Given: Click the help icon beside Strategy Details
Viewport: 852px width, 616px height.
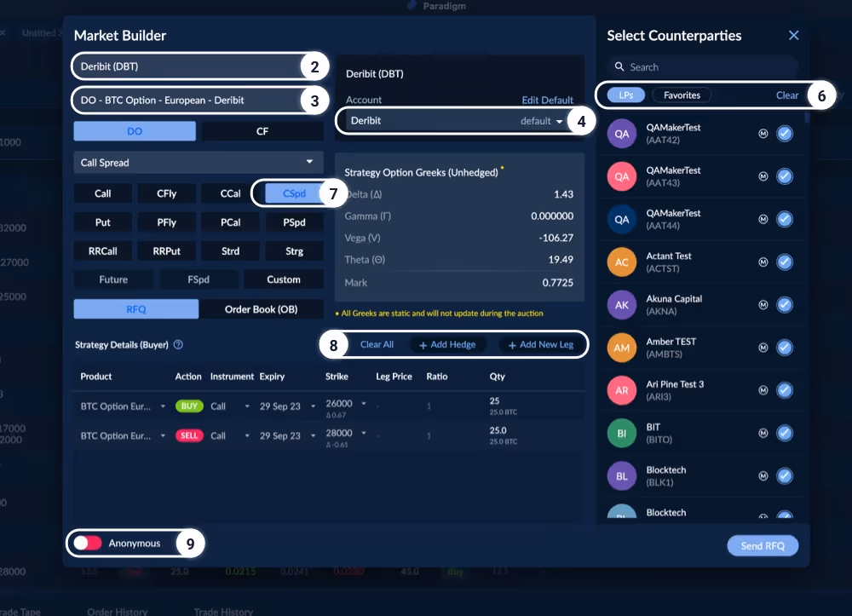Looking at the screenshot, I should (x=178, y=344).
